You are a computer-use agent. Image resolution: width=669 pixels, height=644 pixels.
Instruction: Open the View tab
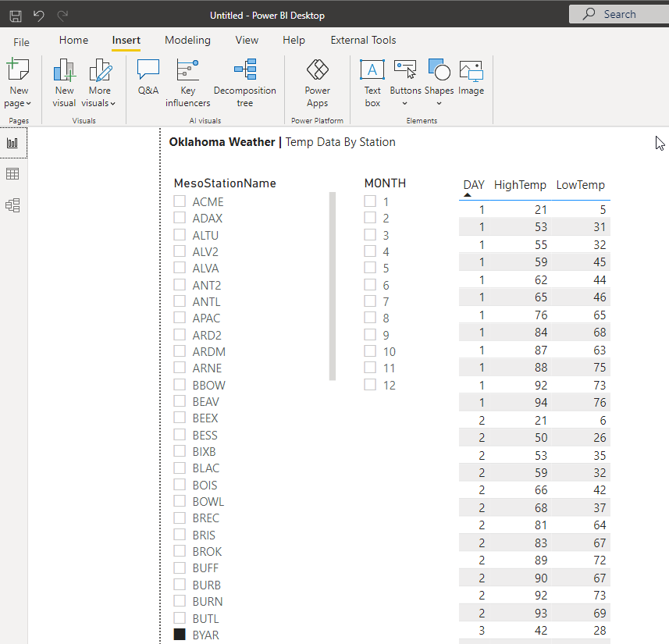pos(247,40)
